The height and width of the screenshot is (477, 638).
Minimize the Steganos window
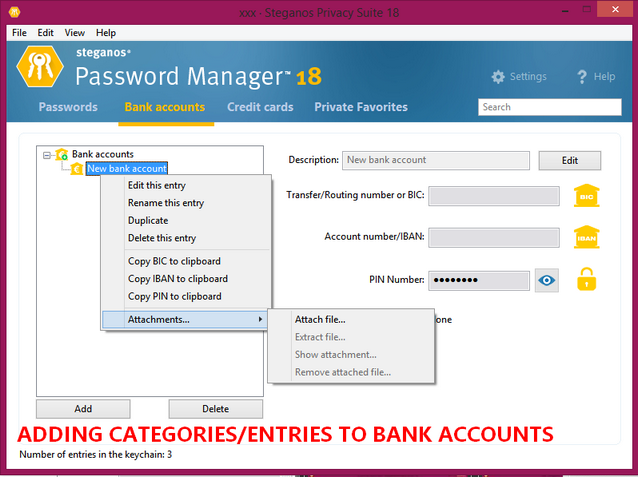(x=565, y=11)
